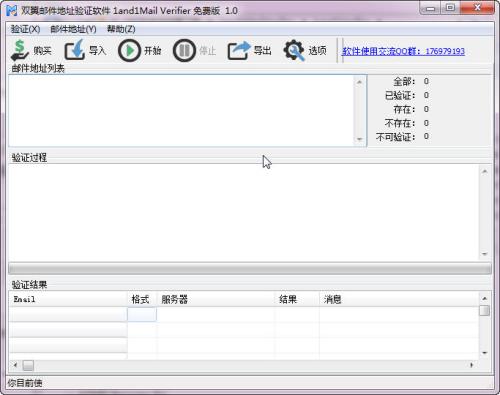Click inside the 验证过程 log area
Screen dimensions: 500x395
[244, 212]
